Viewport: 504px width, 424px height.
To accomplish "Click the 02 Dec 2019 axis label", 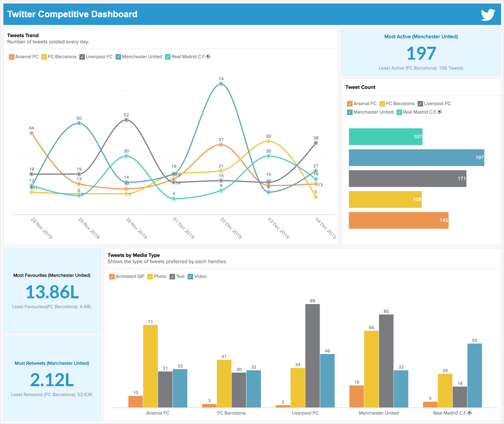I will click(x=231, y=228).
